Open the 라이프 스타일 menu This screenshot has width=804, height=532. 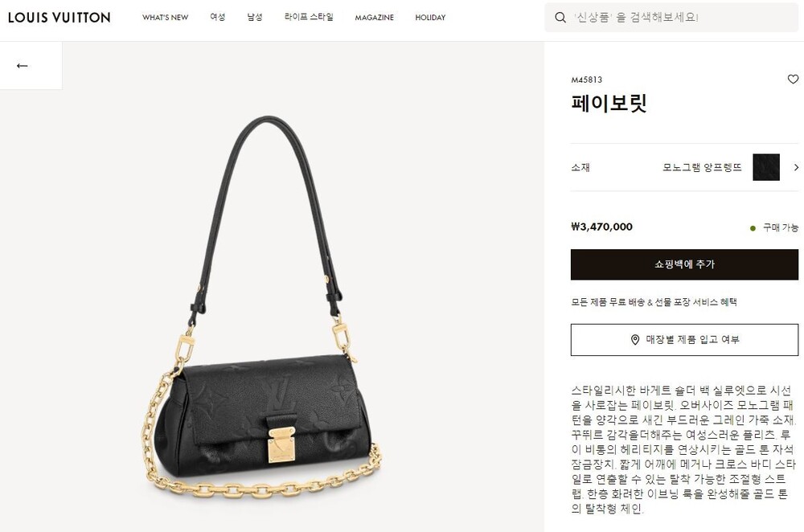coord(309,17)
